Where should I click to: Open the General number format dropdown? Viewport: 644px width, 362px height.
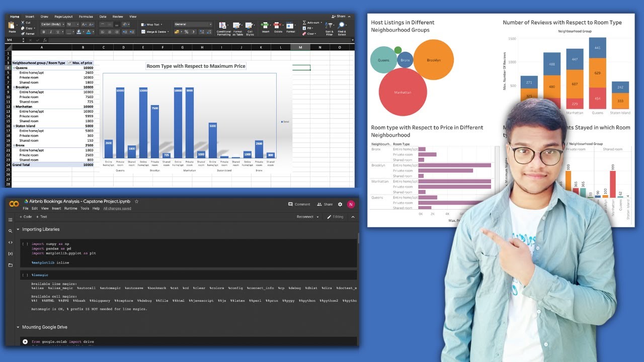click(193, 24)
